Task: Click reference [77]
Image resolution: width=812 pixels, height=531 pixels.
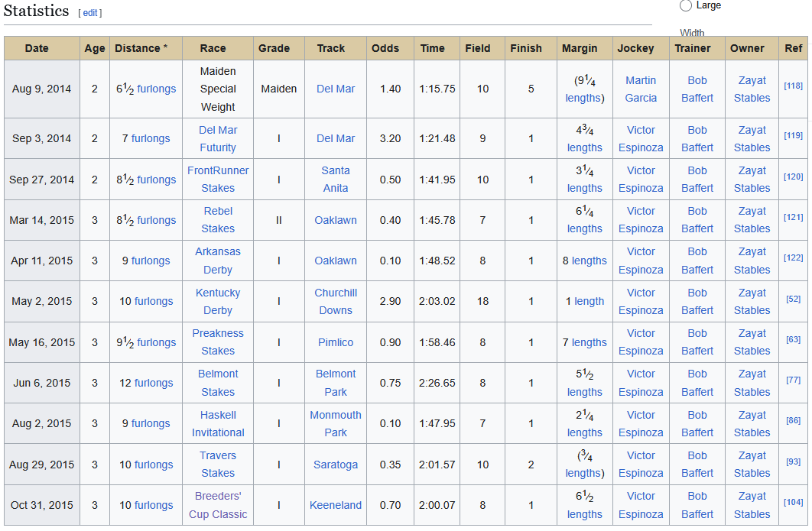Action: pyautogui.click(x=794, y=380)
